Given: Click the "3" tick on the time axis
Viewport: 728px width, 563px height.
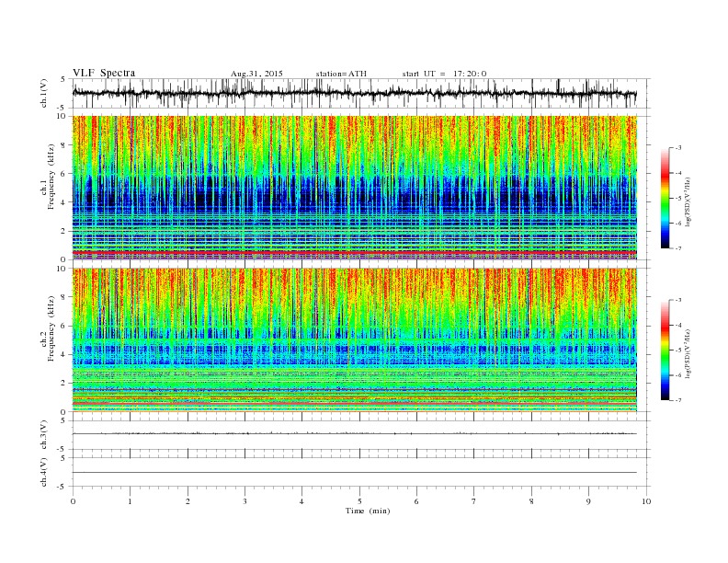Looking at the screenshot, I should [245, 501].
